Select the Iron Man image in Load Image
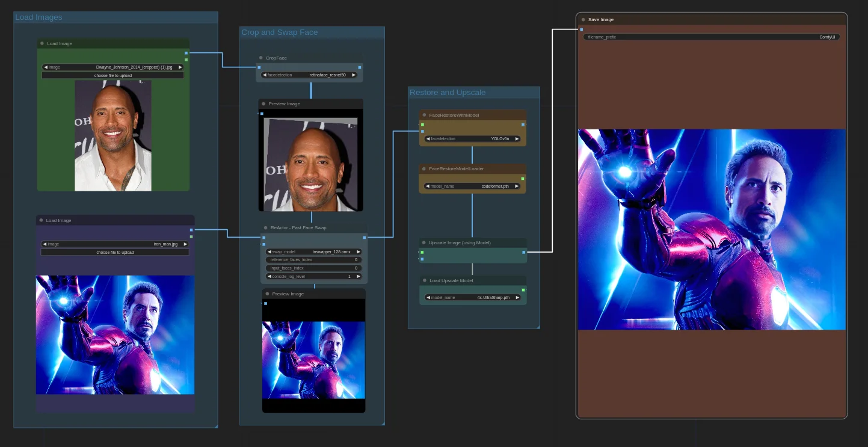Image resolution: width=868 pixels, height=447 pixels. [x=115, y=334]
